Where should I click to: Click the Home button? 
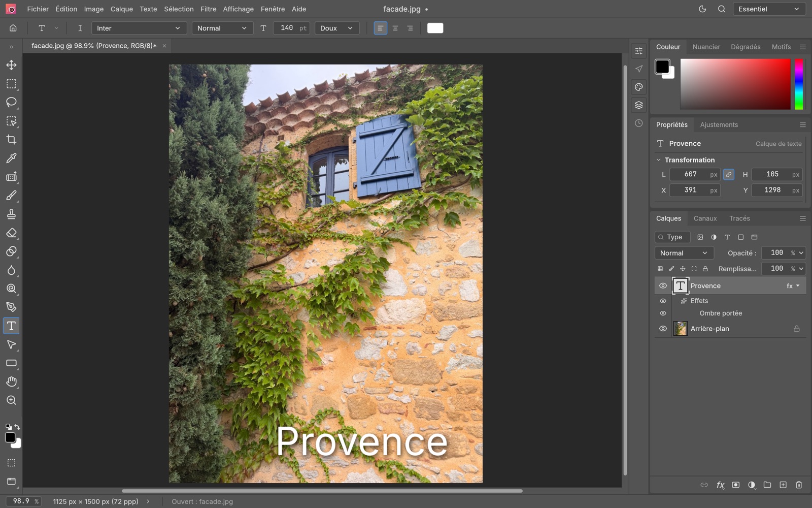click(13, 28)
